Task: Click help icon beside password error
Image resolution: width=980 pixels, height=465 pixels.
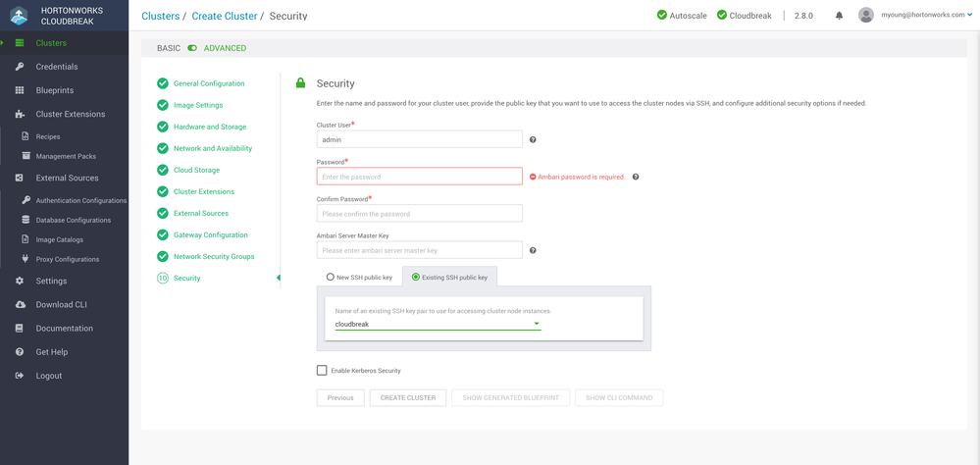Action: 636,177
